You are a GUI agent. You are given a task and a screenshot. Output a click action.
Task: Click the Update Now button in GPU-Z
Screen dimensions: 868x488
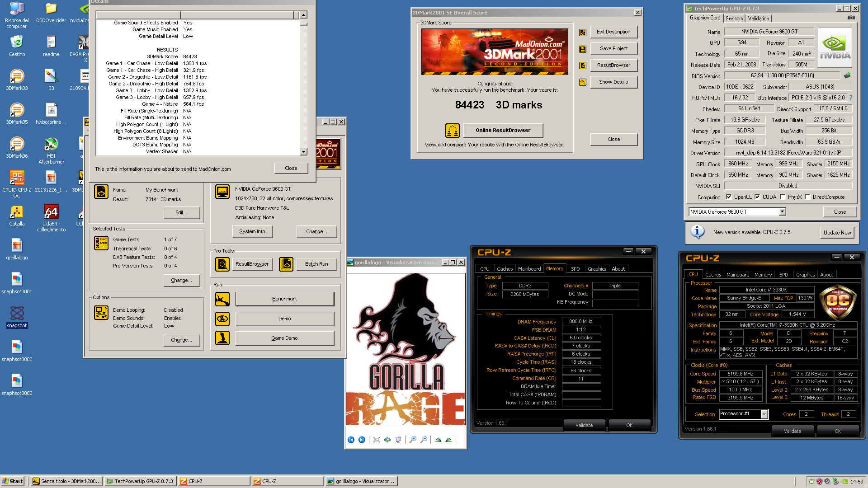coord(837,233)
